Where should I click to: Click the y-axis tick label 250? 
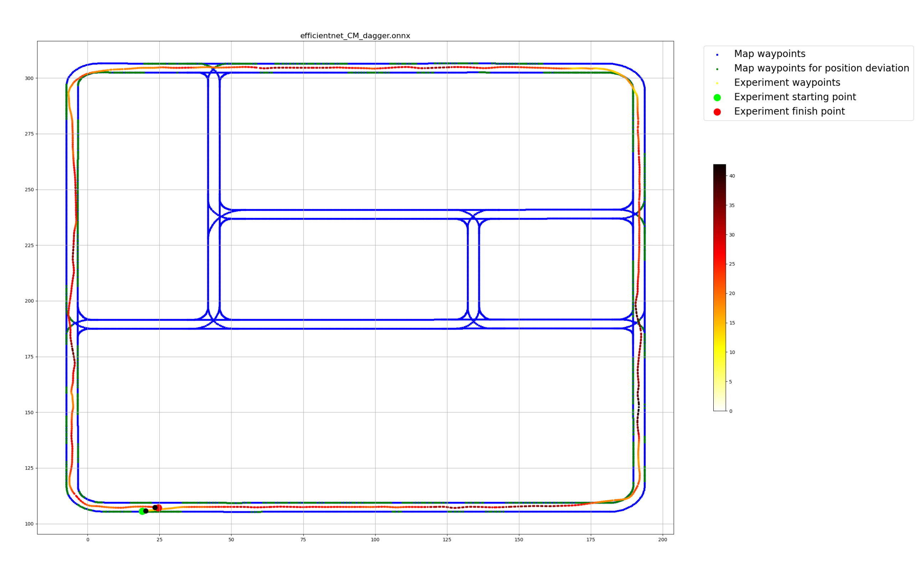pos(29,190)
